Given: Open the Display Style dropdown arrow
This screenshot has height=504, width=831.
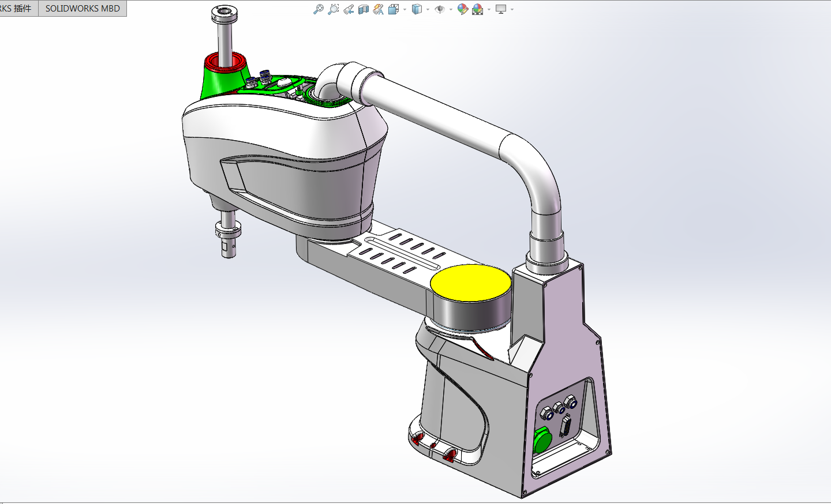Looking at the screenshot, I should pos(428,9).
